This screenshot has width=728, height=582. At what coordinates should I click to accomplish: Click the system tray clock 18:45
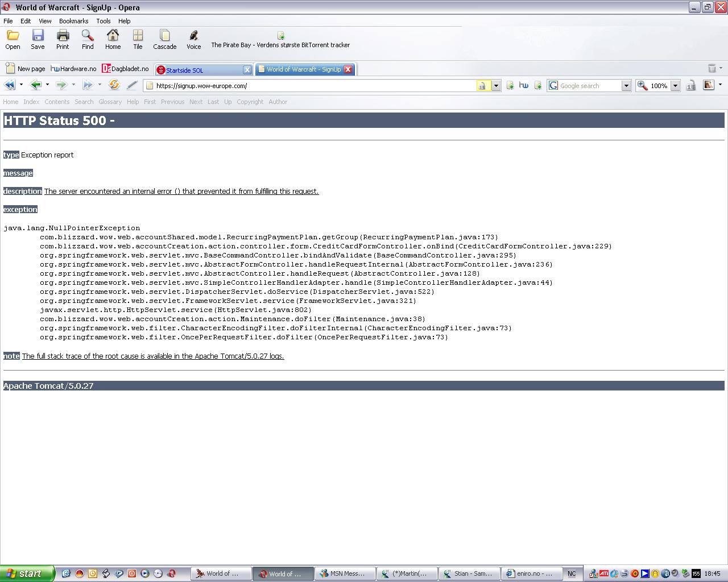coord(712,573)
